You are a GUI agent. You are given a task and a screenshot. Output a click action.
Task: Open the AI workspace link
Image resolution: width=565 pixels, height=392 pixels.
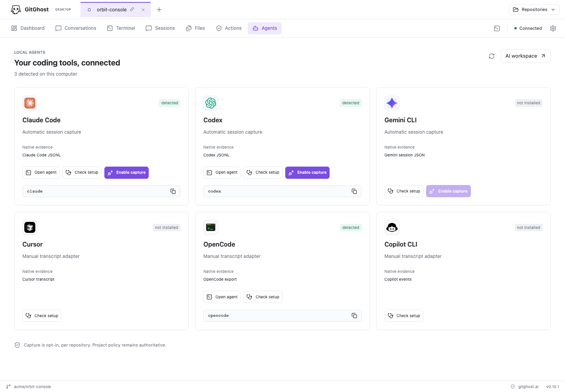[525, 56]
